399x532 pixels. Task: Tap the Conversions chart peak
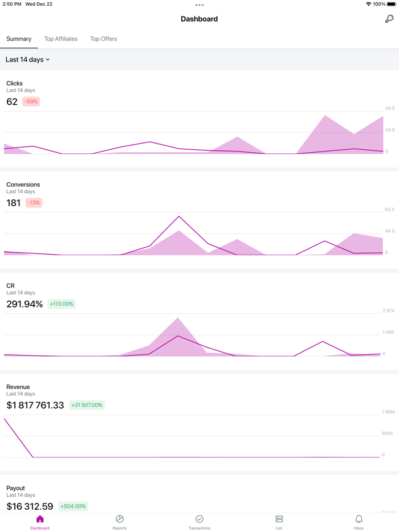click(179, 217)
